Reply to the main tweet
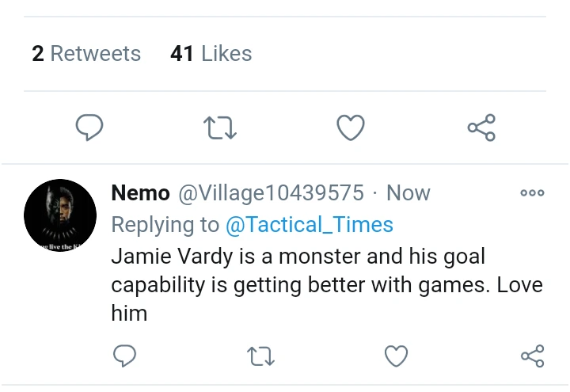570x392 pixels. click(x=89, y=127)
